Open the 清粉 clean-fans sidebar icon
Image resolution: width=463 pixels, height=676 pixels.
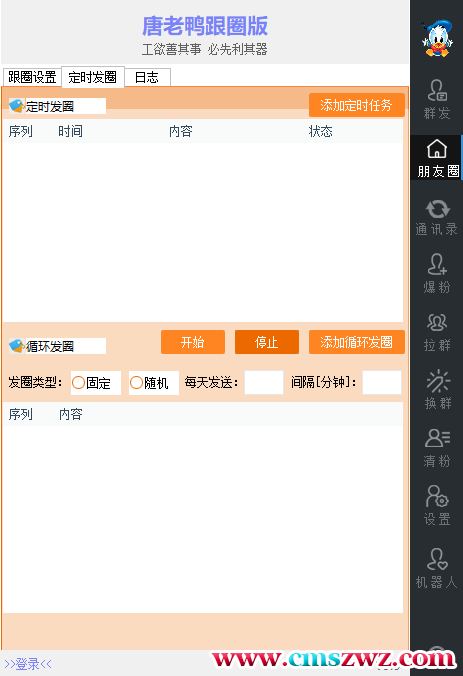437,448
